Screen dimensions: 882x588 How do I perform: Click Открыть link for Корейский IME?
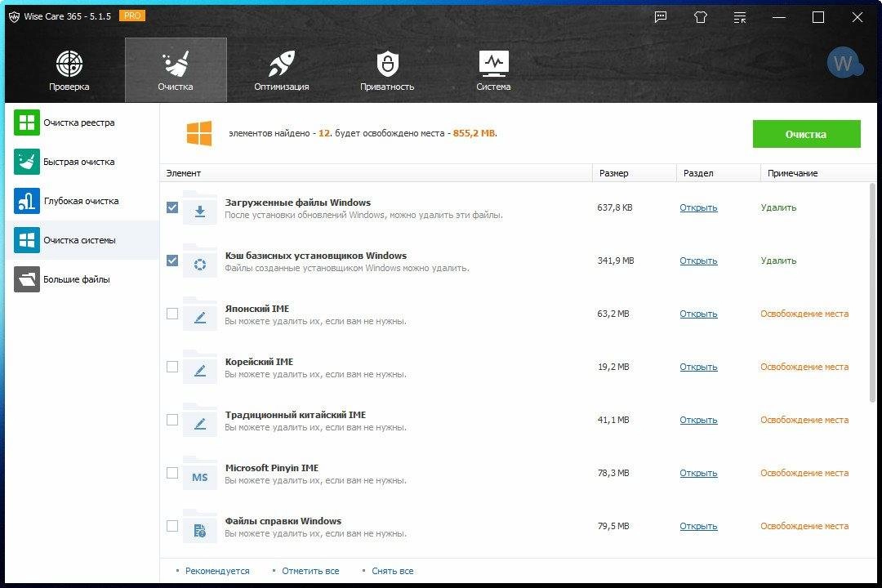698,367
